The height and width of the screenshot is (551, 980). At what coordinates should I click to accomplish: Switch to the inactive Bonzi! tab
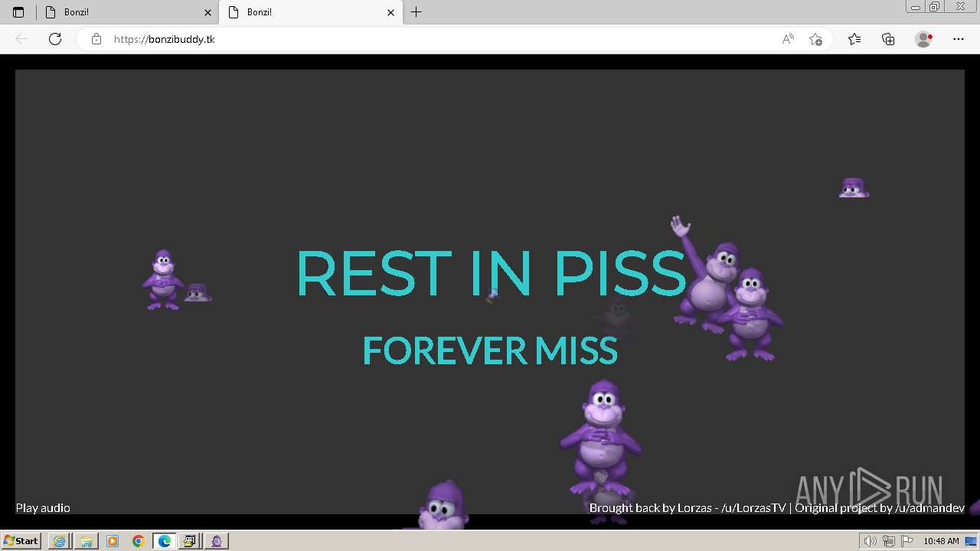tap(127, 12)
